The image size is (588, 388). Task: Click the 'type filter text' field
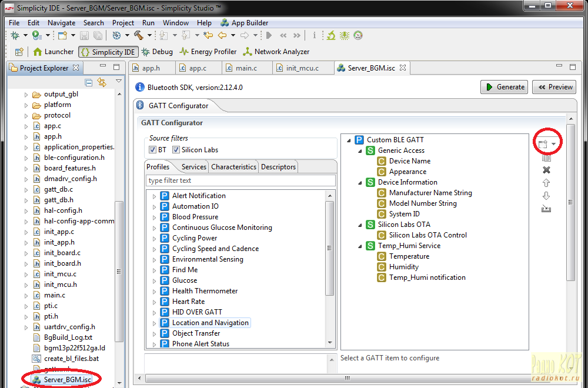pos(240,180)
